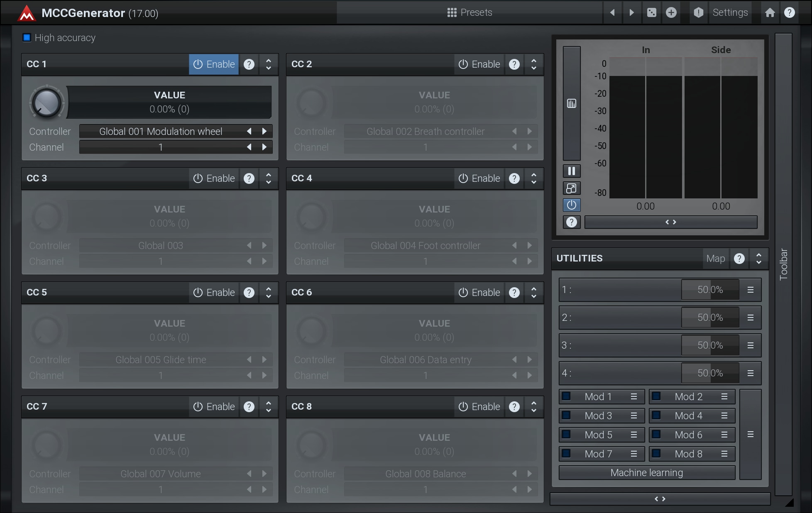812x513 pixels.
Task: Enable the Mod 3 modulator checkbox
Action: point(566,415)
